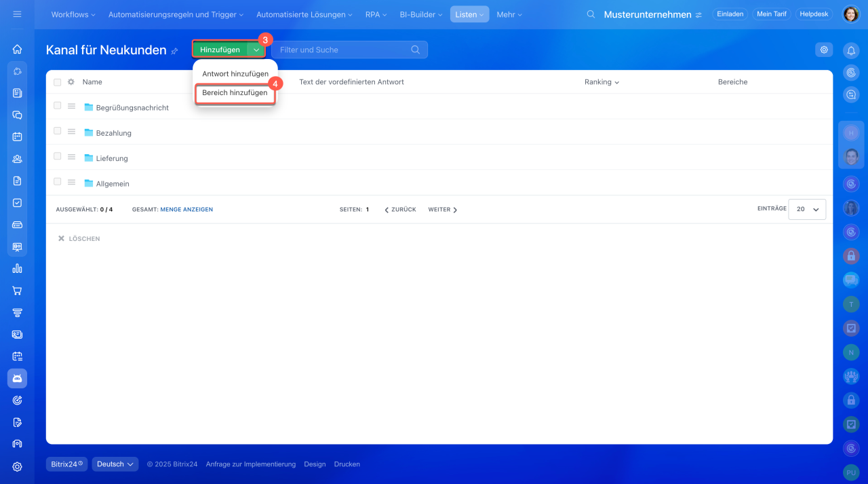Click the search magnifier in top bar
This screenshot has width=868, height=484.
(591, 14)
